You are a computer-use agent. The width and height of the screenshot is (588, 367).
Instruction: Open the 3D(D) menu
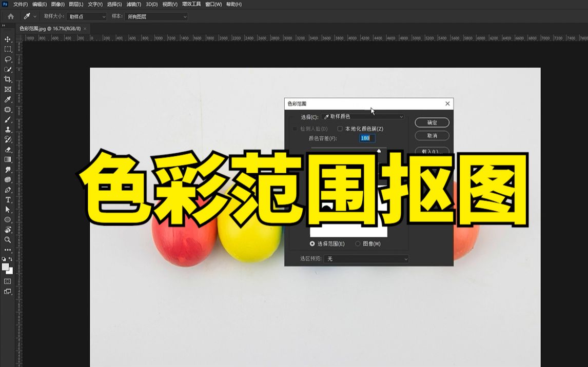(x=152, y=5)
